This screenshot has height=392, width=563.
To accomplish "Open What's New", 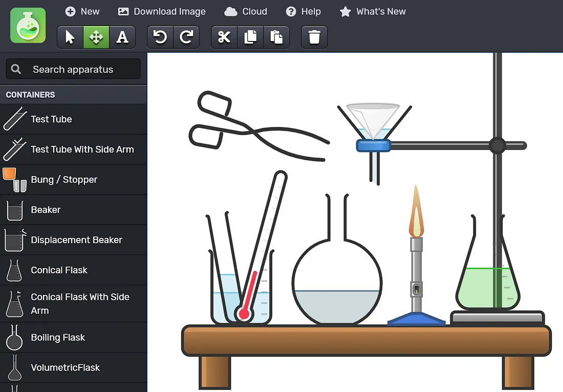I will (373, 11).
